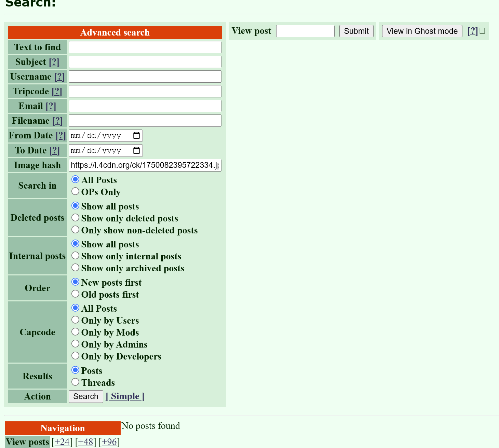Switch to Simple search link
The image size is (499, 448).
point(125,396)
